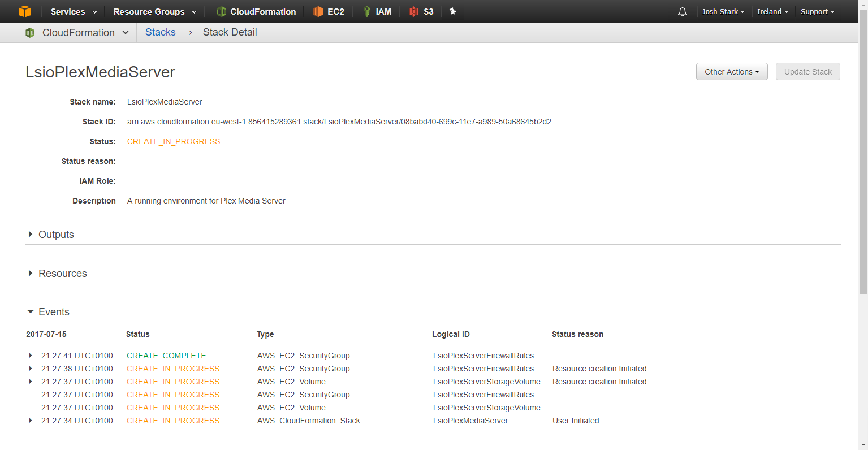The height and width of the screenshot is (450, 868).
Task: Open the Support menu
Action: (x=817, y=11)
